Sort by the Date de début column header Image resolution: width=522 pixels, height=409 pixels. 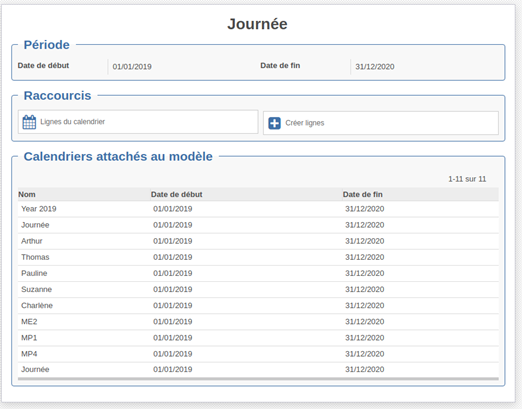(x=176, y=194)
